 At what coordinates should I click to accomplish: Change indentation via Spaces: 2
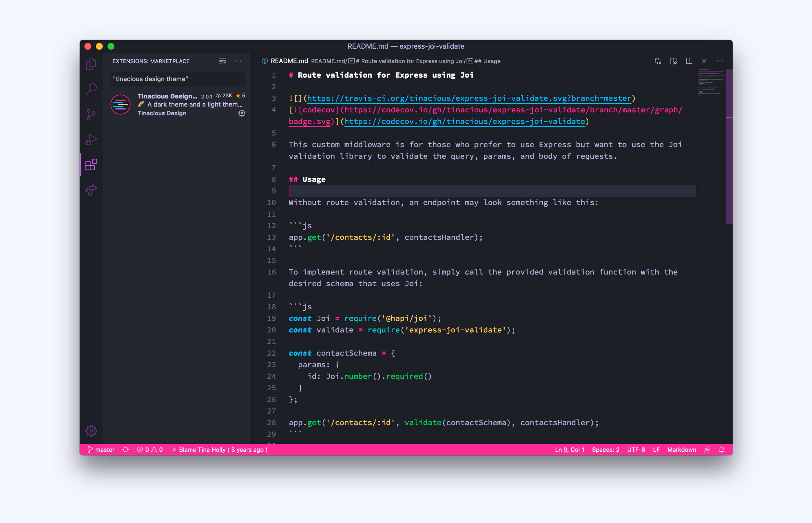tap(605, 450)
